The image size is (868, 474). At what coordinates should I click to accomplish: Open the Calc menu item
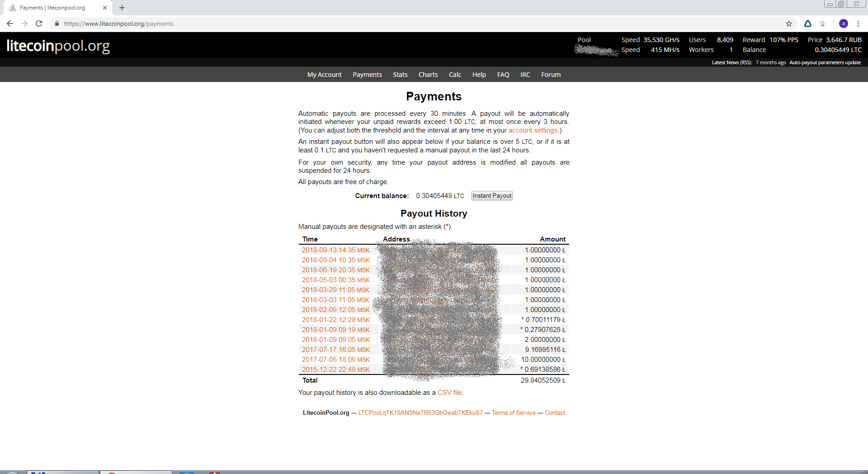click(x=455, y=75)
